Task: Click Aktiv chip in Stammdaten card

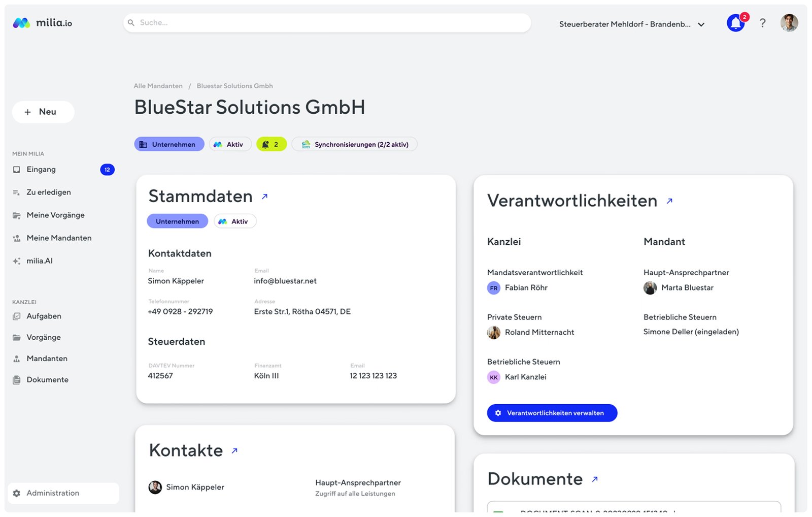Action: (x=235, y=221)
